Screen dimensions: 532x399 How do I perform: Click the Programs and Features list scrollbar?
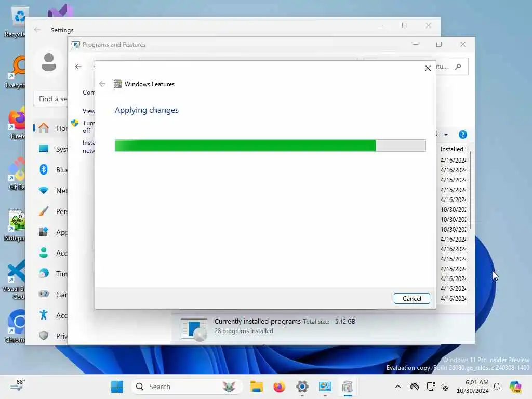pyautogui.click(x=471, y=190)
